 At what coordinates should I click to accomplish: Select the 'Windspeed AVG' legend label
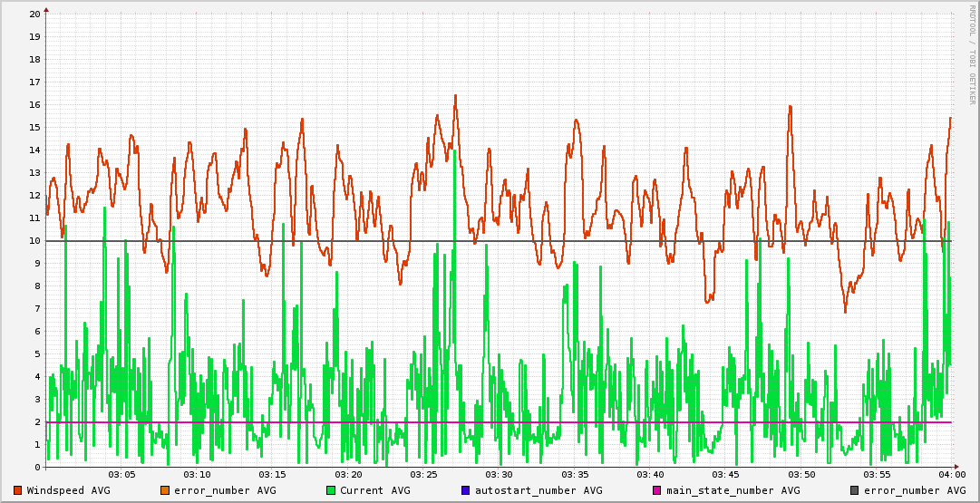click(x=68, y=490)
